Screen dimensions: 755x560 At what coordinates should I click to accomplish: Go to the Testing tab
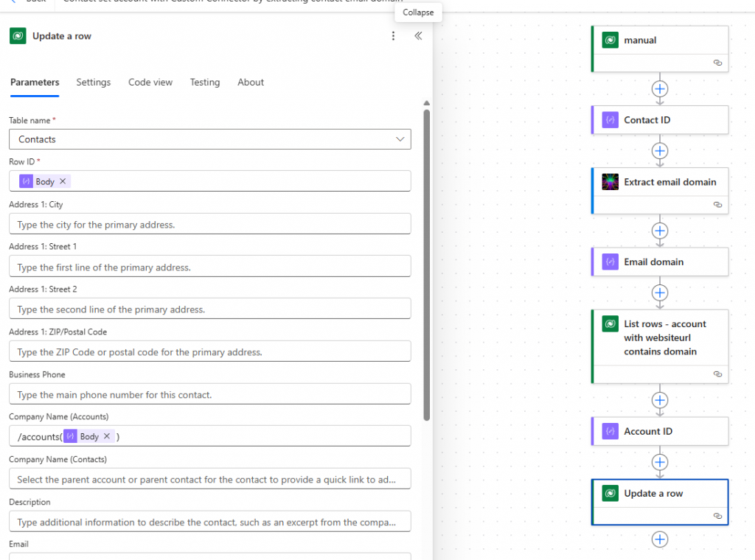205,83
